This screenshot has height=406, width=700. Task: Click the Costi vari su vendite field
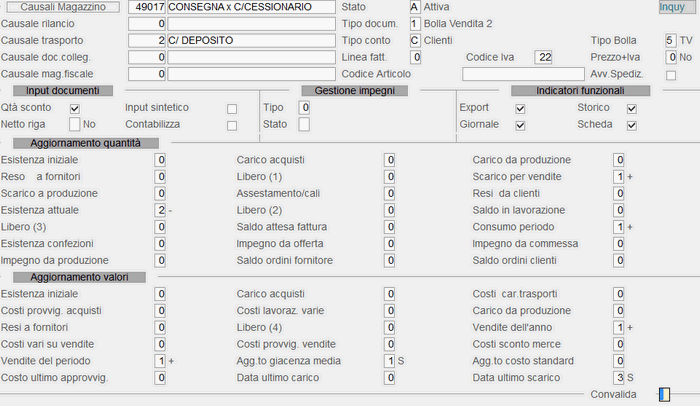click(x=160, y=344)
